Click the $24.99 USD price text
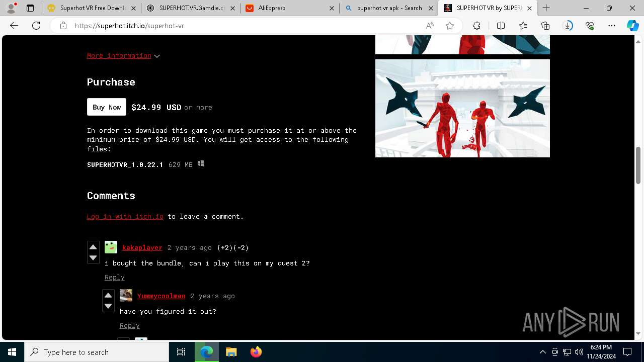 [x=156, y=107]
